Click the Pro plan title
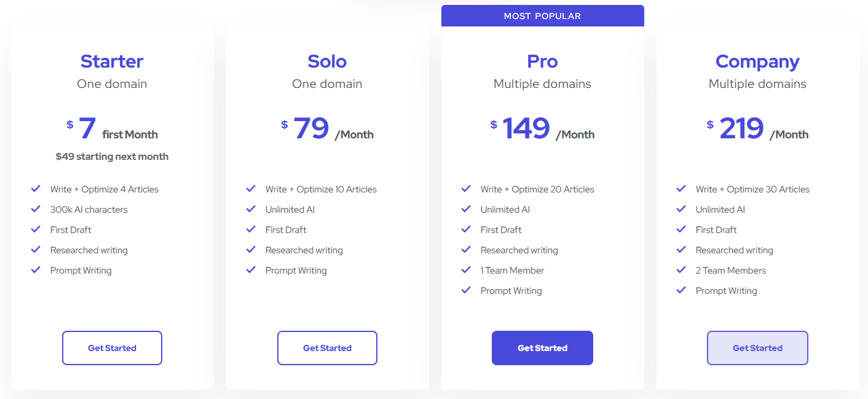 (x=542, y=61)
